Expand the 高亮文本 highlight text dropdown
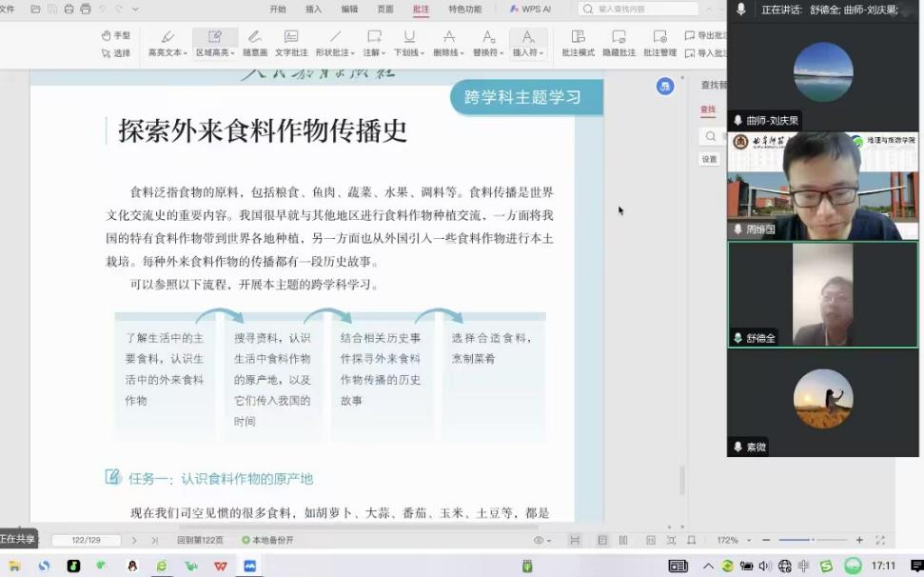The height and width of the screenshot is (577, 924). point(167,53)
